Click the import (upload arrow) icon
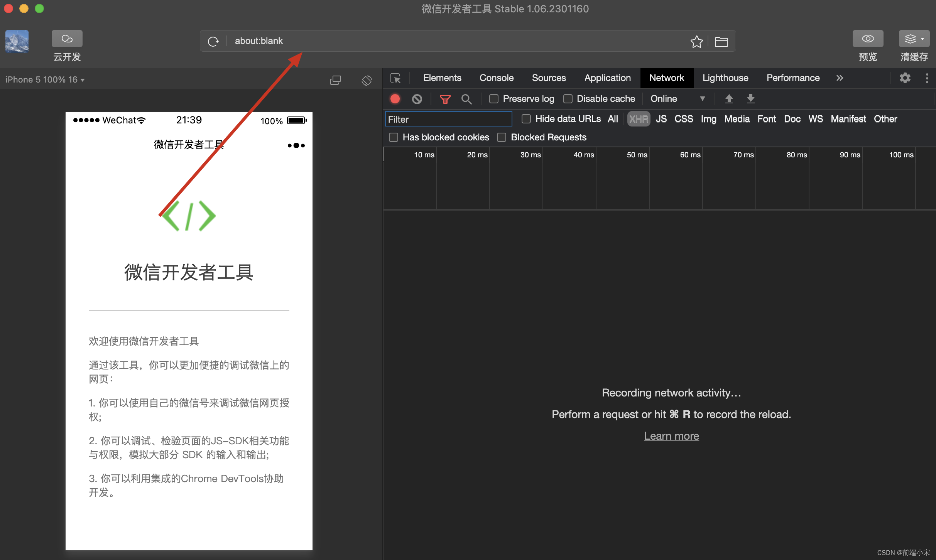936x560 pixels. point(729,98)
